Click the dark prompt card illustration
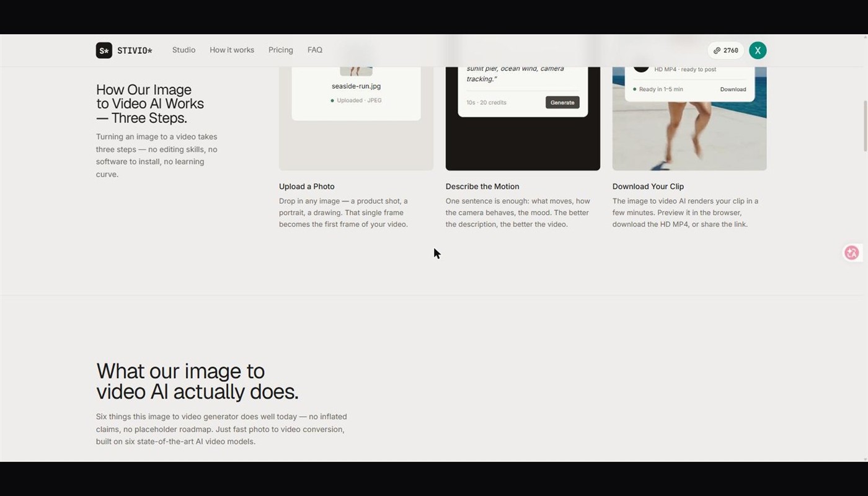The height and width of the screenshot is (496, 868). pyautogui.click(x=523, y=118)
